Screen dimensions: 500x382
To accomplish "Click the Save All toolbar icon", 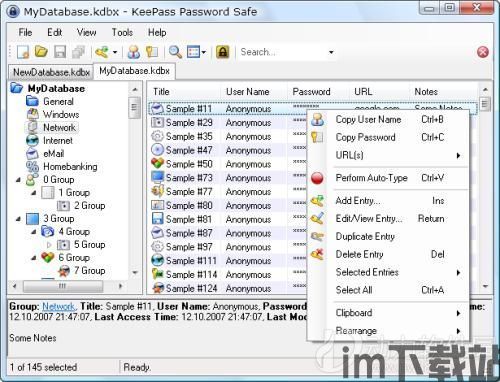I will click(x=79, y=52).
